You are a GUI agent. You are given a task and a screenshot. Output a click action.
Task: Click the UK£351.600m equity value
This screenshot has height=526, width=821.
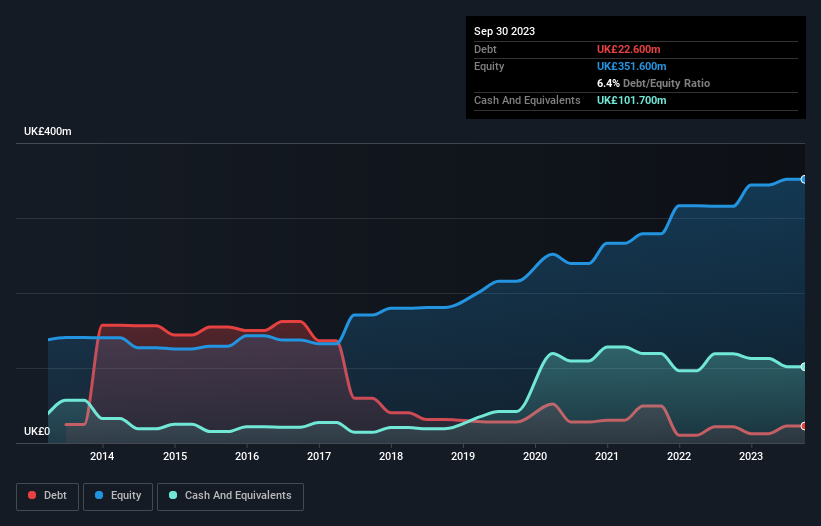click(631, 66)
